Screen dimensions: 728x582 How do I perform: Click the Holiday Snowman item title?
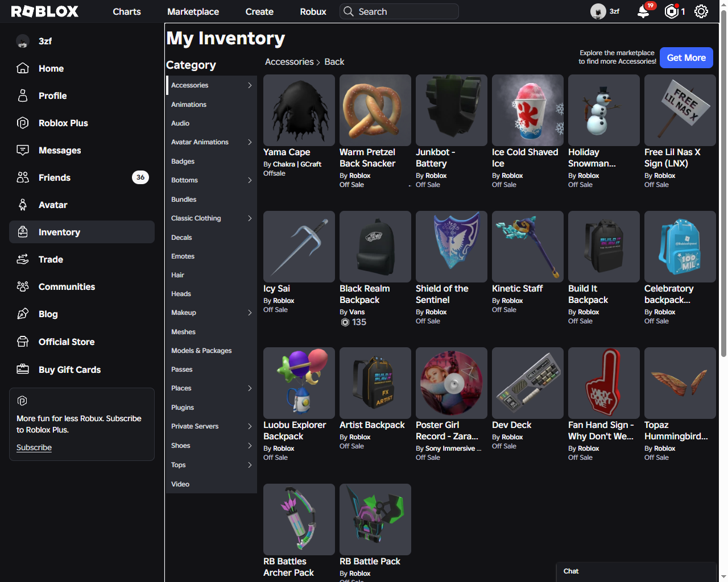click(592, 158)
